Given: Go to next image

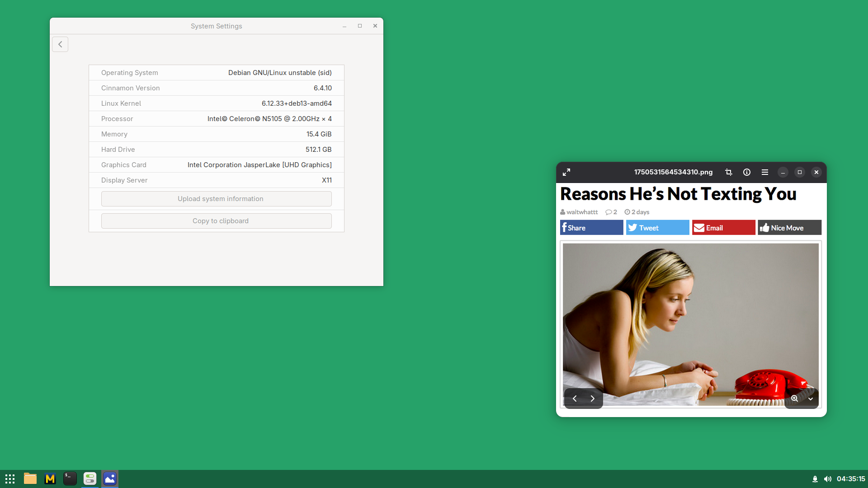Looking at the screenshot, I should click(592, 399).
